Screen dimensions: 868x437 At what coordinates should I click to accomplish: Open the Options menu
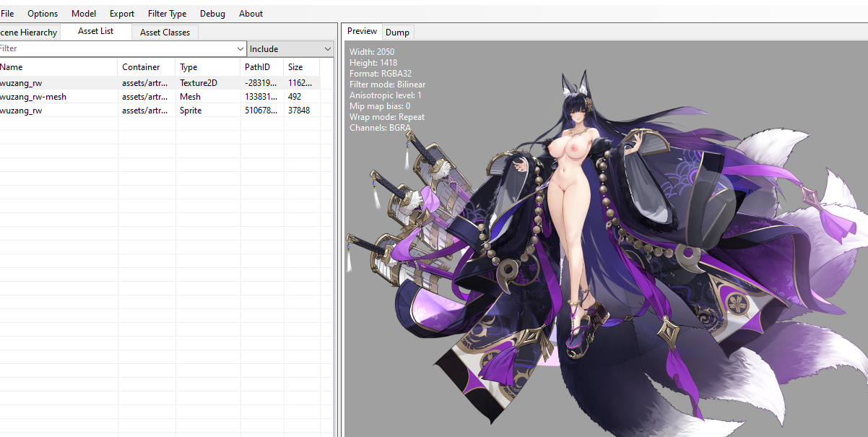pyautogui.click(x=43, y=14)
